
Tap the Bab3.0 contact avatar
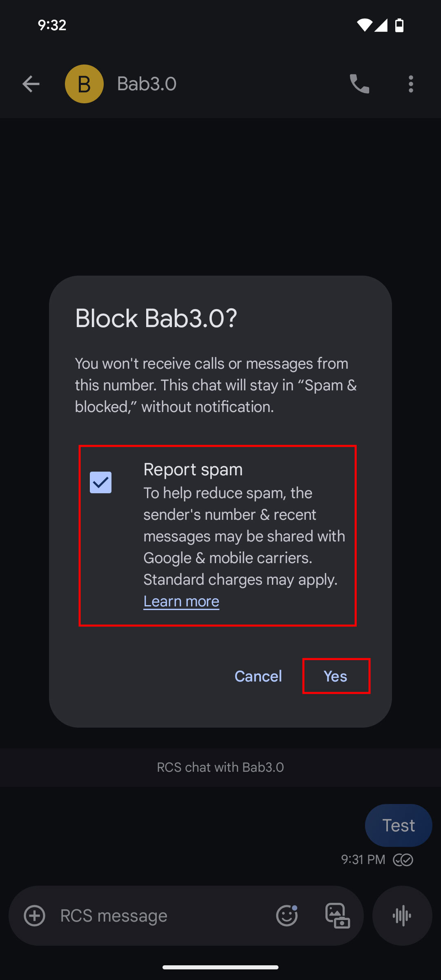pyautogui.click(x=84, y=84)
